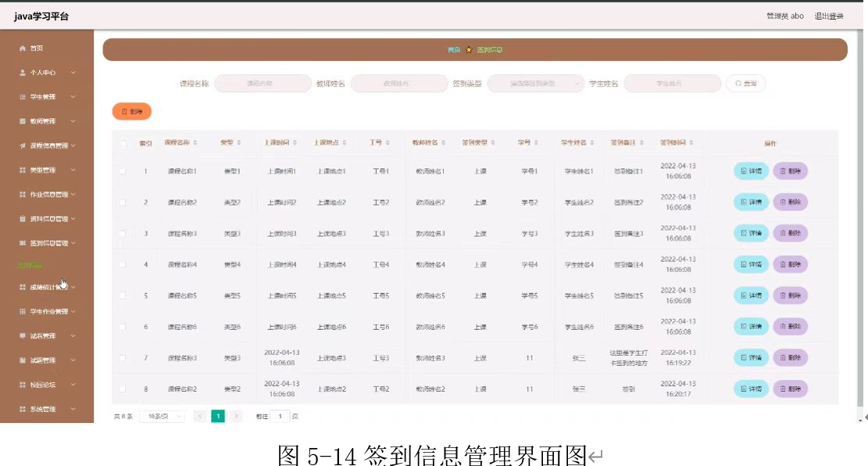Tick the checkbox for row index 2
This screenshot has width=868, height=466.
[x=123, y=203]
